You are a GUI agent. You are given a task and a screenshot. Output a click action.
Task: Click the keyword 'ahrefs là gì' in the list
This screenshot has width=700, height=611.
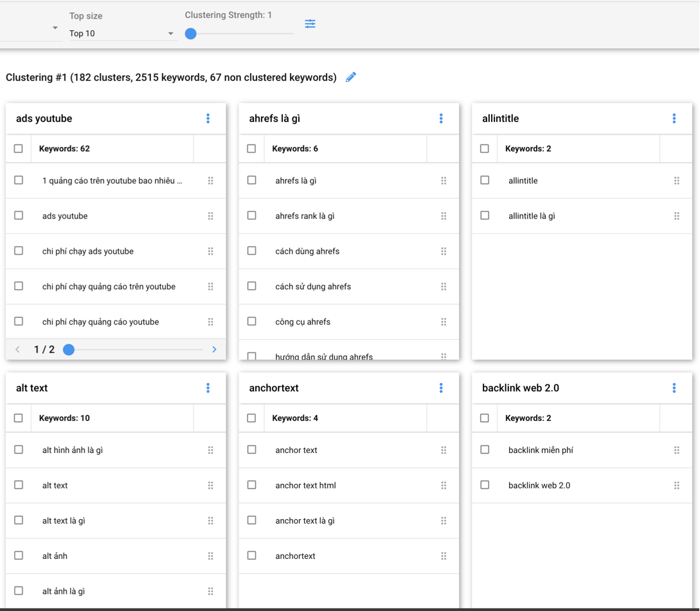coord(296,181)
